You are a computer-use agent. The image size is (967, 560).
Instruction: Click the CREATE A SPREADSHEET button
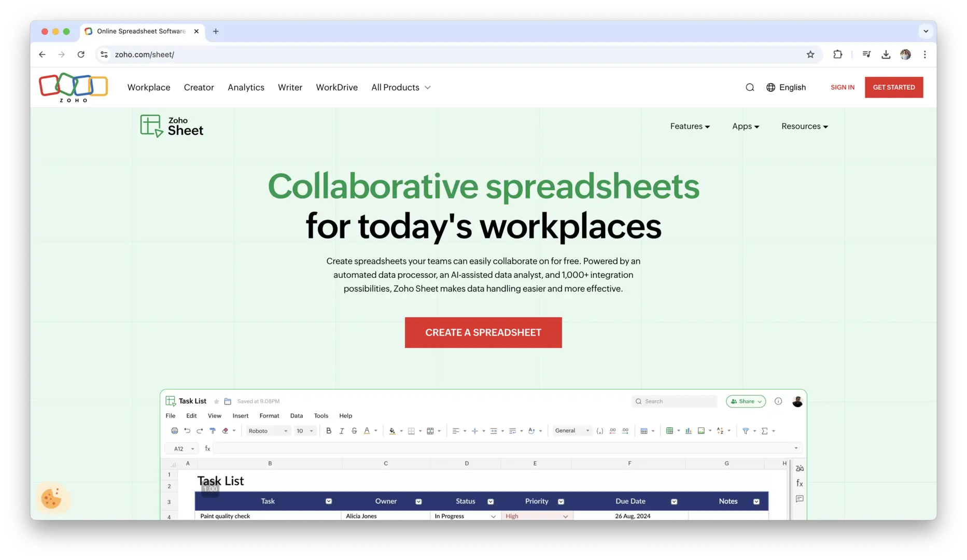[x=483, y=332]
